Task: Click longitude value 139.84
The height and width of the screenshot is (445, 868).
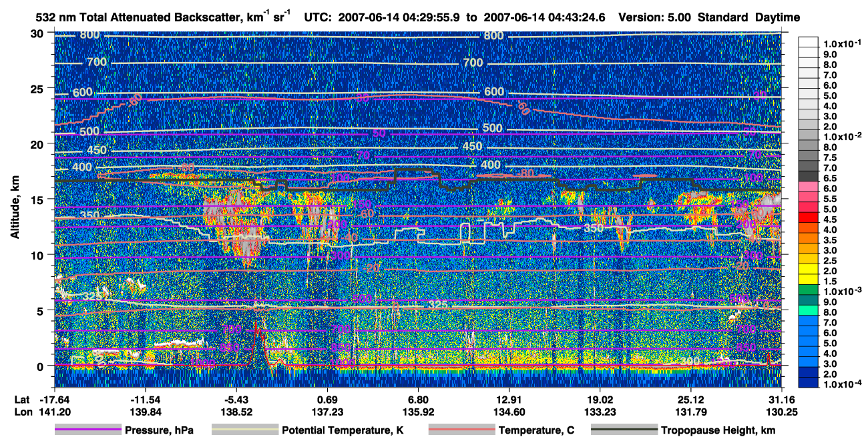Action: (146, 412)
